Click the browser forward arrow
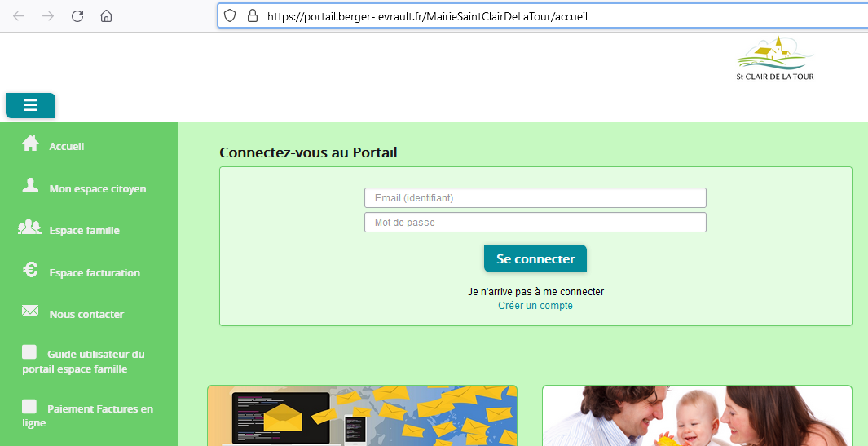Image resolution: width=868 pixels, height=446 pixels. coord(48,16)
